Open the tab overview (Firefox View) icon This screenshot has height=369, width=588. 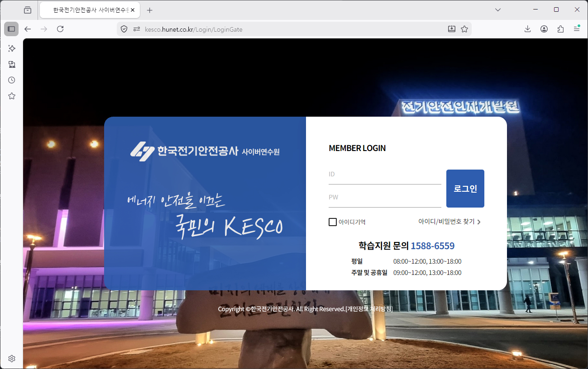point(28,10)
